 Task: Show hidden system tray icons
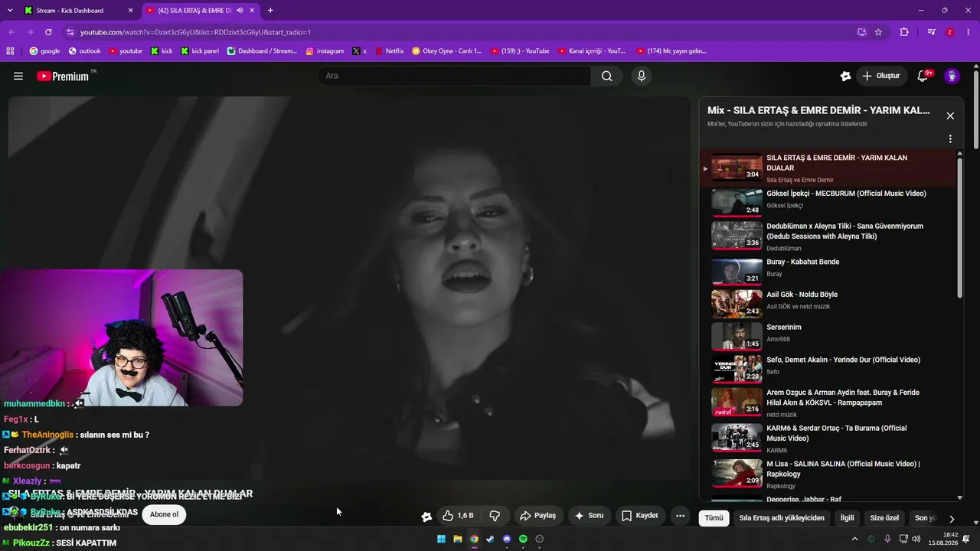(854, 539)
